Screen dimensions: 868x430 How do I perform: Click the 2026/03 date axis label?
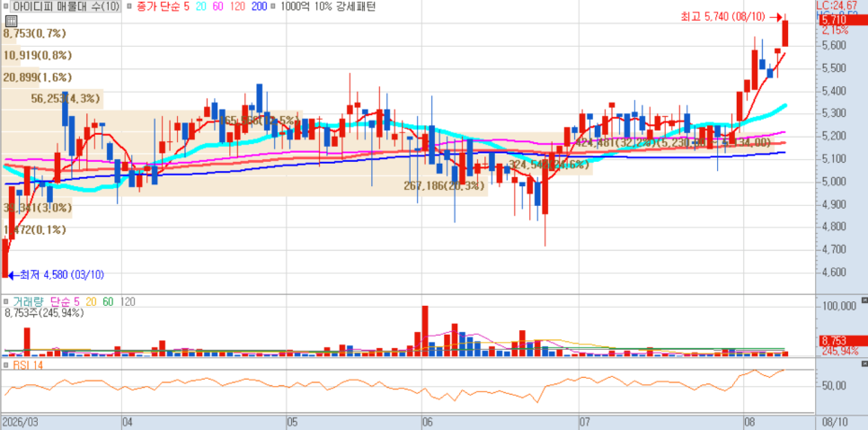pyautogui.click(x=20, y=422)
